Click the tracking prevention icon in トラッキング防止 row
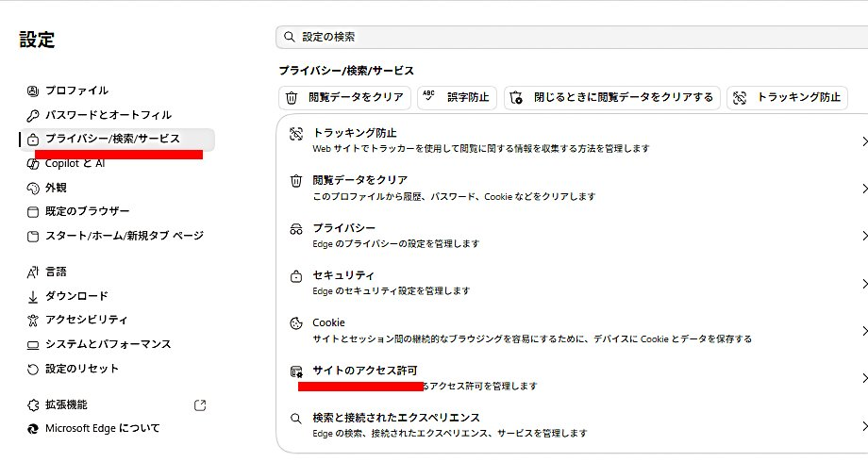 296,133
